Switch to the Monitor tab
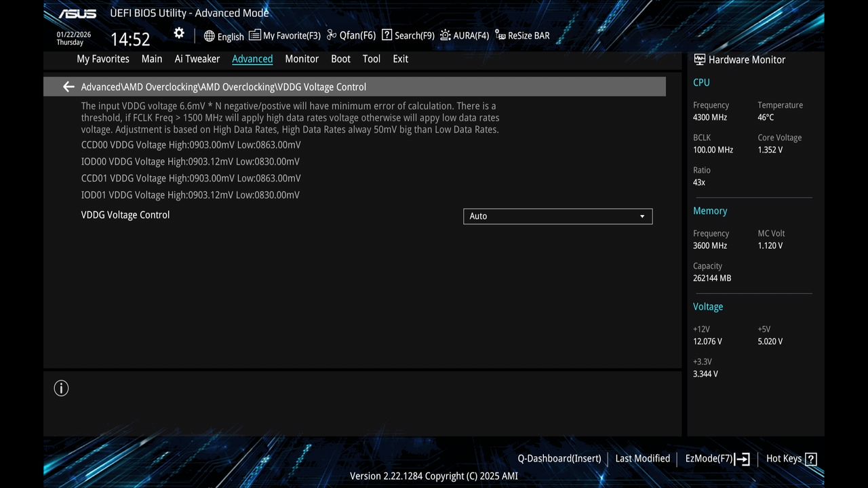The image size is (868, 488). pyautogui.click(x=302, y=59)
